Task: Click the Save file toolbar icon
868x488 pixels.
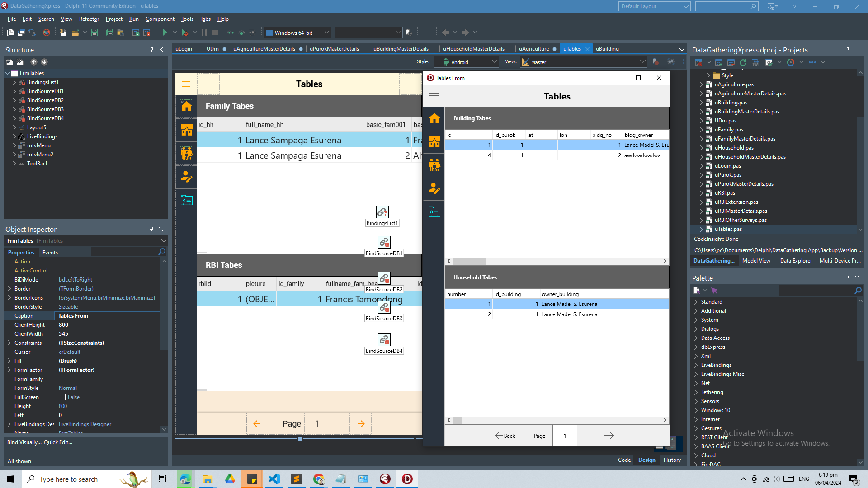Action: (x=94, y=33)
